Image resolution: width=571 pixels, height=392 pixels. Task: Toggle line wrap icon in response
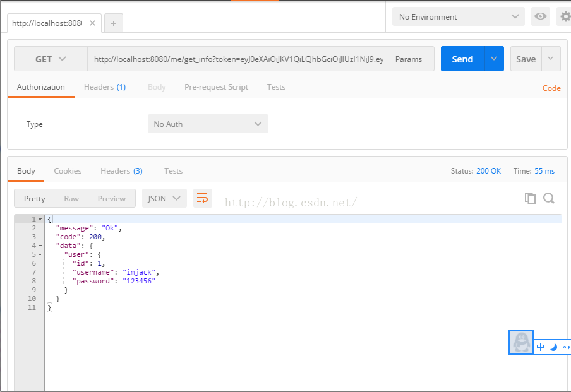tap(202, 198)
